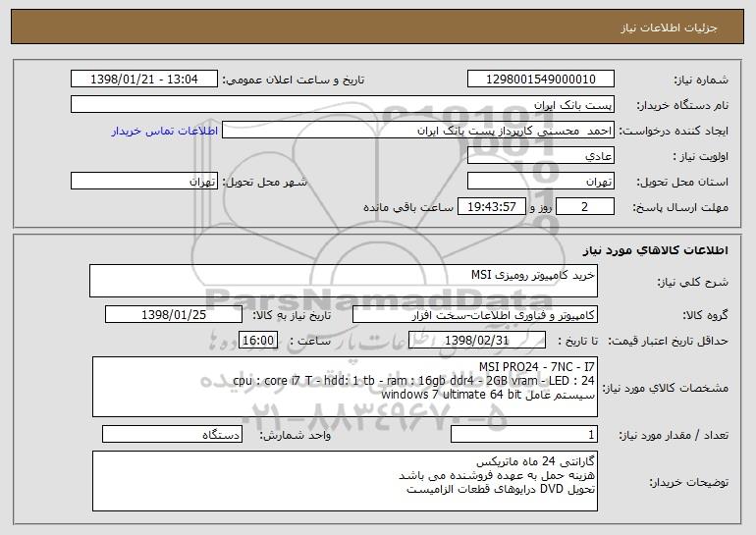Click the label استان محل تحویل
Image resolution: width=756 pixels, height=535 pixels.
[x=682, y=182]
